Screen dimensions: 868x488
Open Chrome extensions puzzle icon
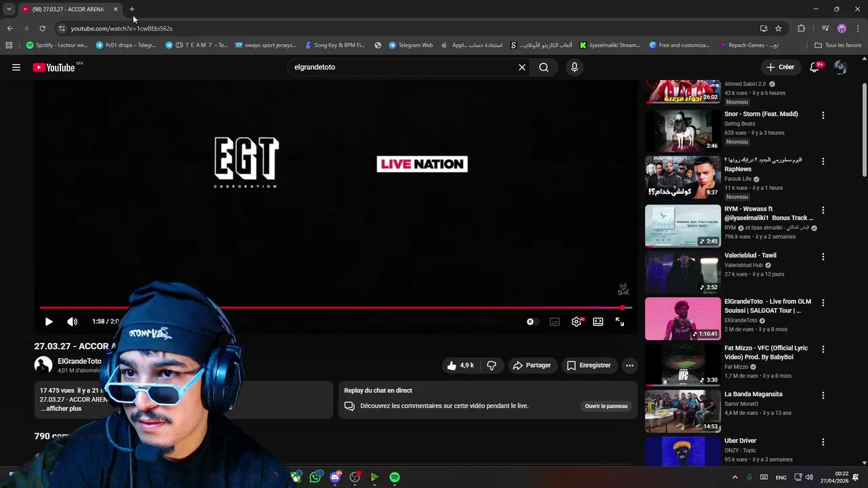tap(801, 28)
